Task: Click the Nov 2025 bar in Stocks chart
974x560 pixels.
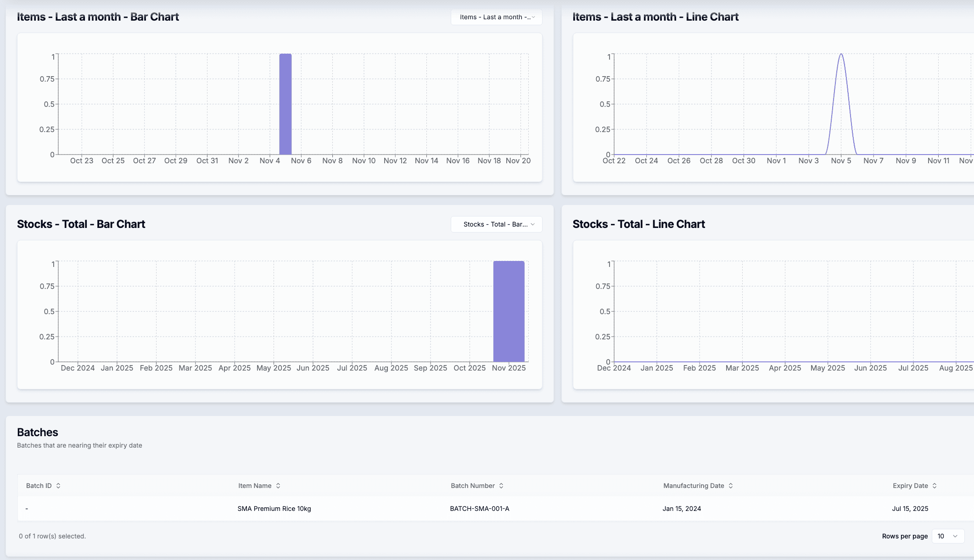Action: [509, 311]
